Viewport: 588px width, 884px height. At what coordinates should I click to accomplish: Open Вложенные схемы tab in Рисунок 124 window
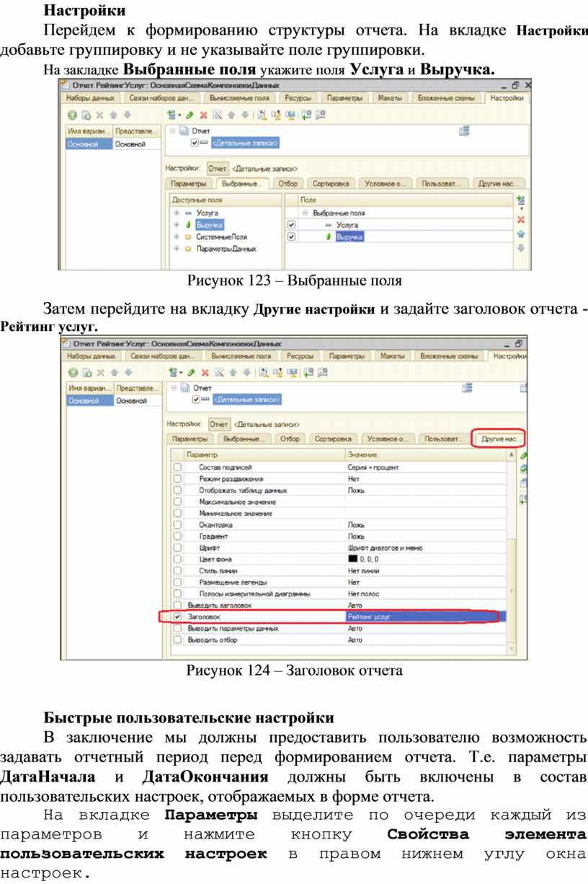click(x=449, y=355)
